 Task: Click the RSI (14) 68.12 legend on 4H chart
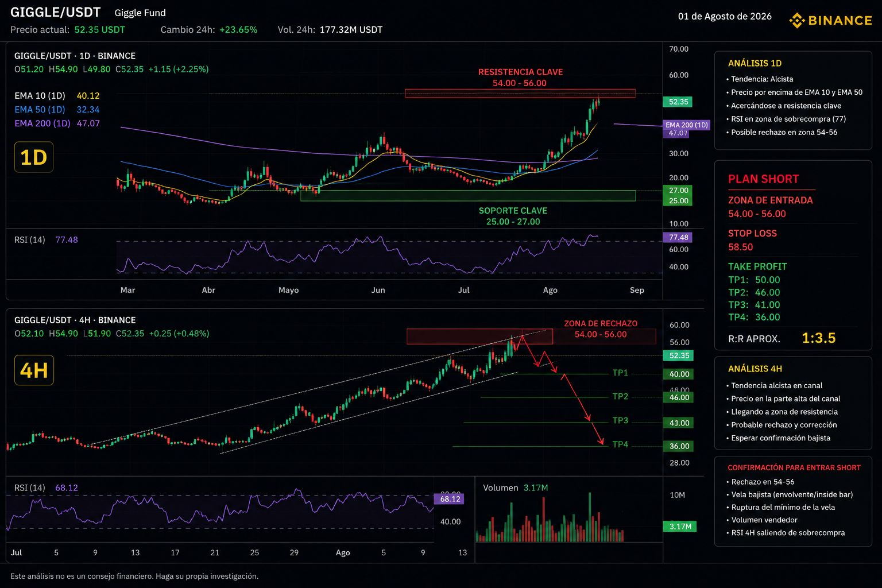[x=46, y=488]
